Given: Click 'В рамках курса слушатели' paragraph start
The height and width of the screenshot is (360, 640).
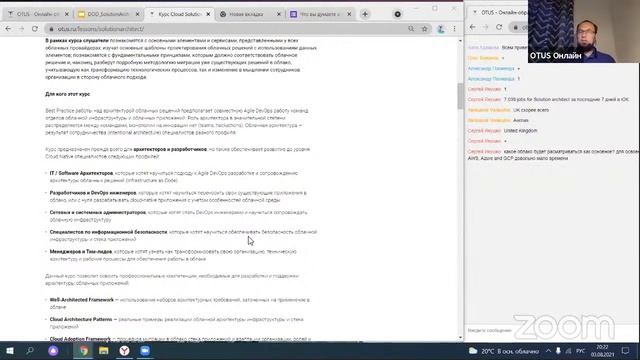Looking at the screenshot, I should tap(77, 40).
